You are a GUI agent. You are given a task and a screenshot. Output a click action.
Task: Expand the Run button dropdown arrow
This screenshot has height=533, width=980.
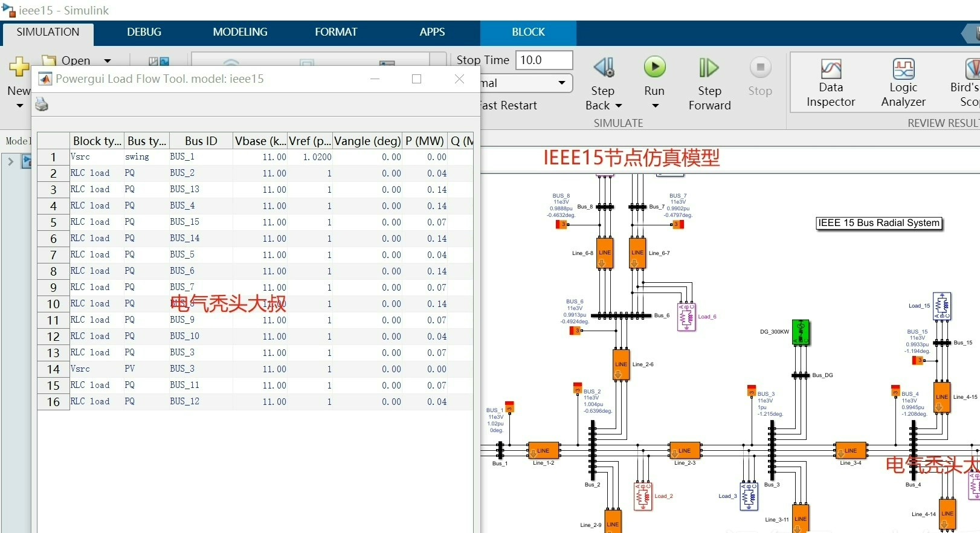655,106
